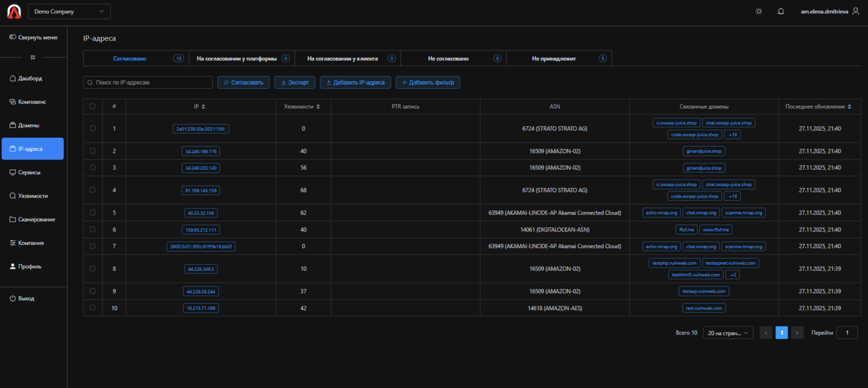Toggle the select-all checkbox in table header
Image resolution: width=868 pixels, height=388 pixels.
[93, 106]
